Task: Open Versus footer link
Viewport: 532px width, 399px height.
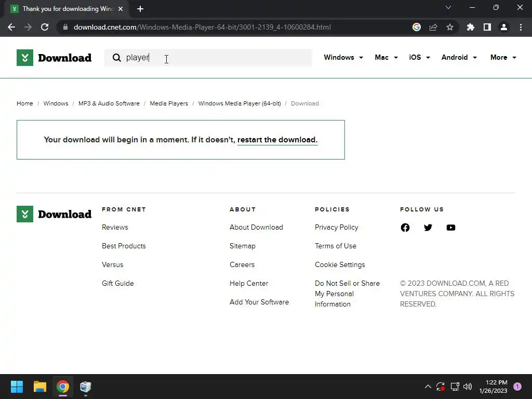Action: point(112,264)
